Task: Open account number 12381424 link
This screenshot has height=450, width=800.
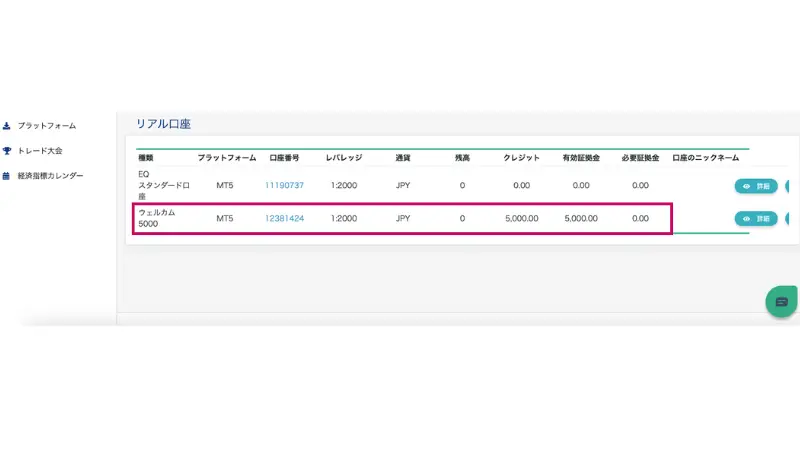Action: [284, 218]
